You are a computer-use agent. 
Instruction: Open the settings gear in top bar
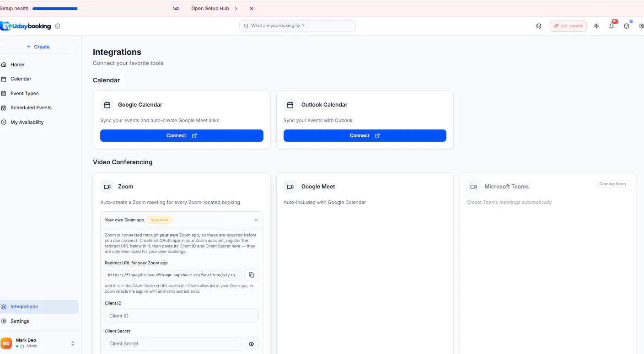pos(641,26)
